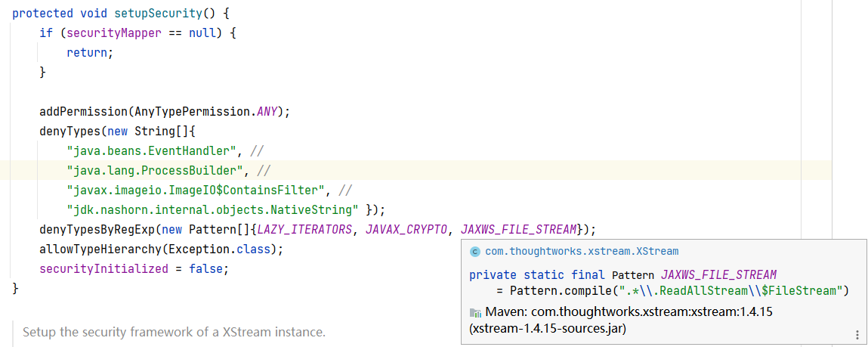The height and width of the screenshot is (347, 868).
Task: Click the class icon in the documentation popup
Action: tap(474, 251)
